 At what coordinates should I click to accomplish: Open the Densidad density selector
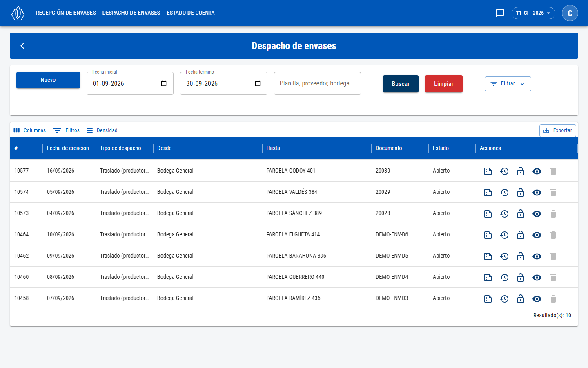(102, 130)
